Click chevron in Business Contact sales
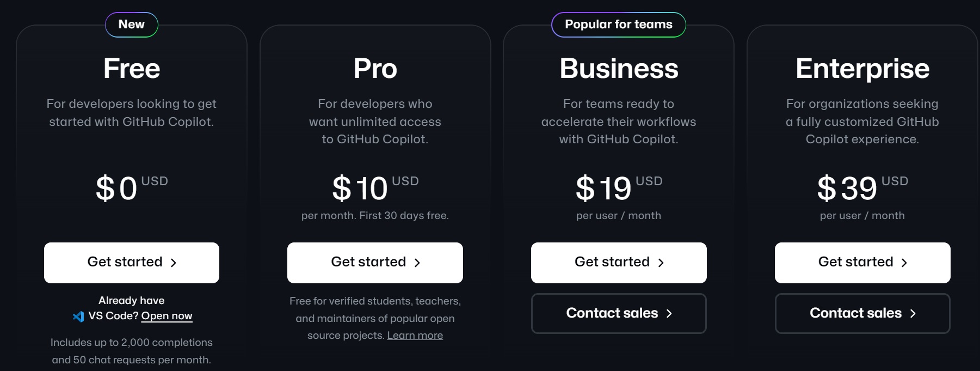The image size is (980, 371). 669,313
